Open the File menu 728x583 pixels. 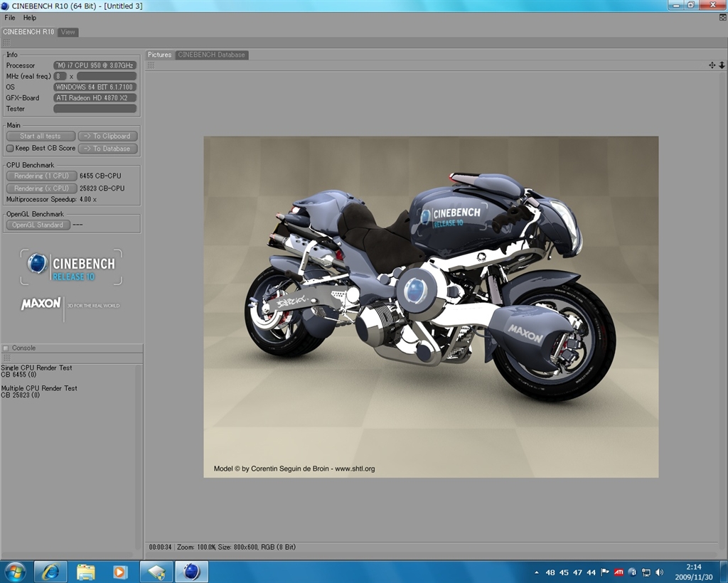click(10, 18)
